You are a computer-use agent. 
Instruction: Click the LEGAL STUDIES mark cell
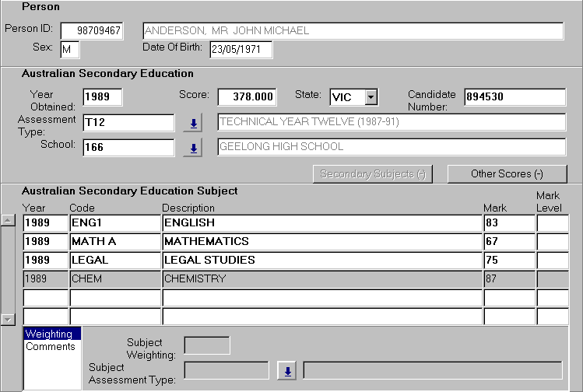click(x=508, y=261)
